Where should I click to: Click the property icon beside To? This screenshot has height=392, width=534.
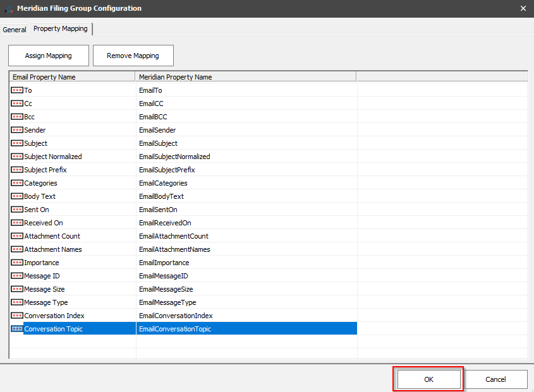point(16,90)
